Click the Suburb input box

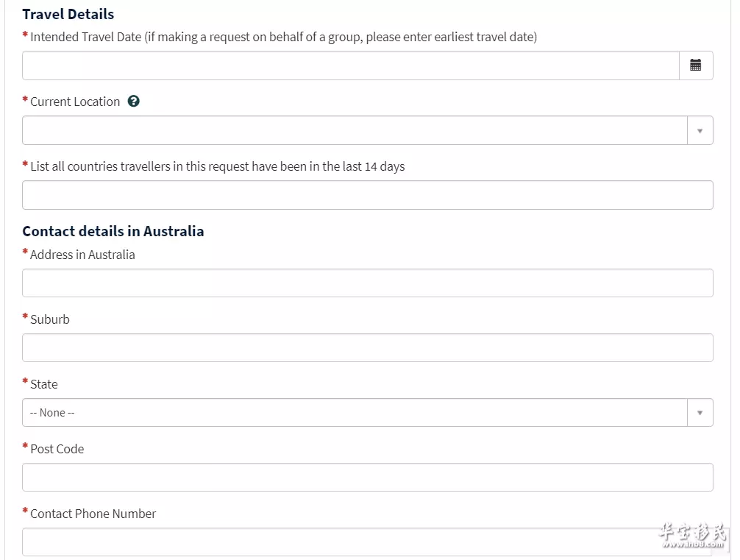click(368, 348)
